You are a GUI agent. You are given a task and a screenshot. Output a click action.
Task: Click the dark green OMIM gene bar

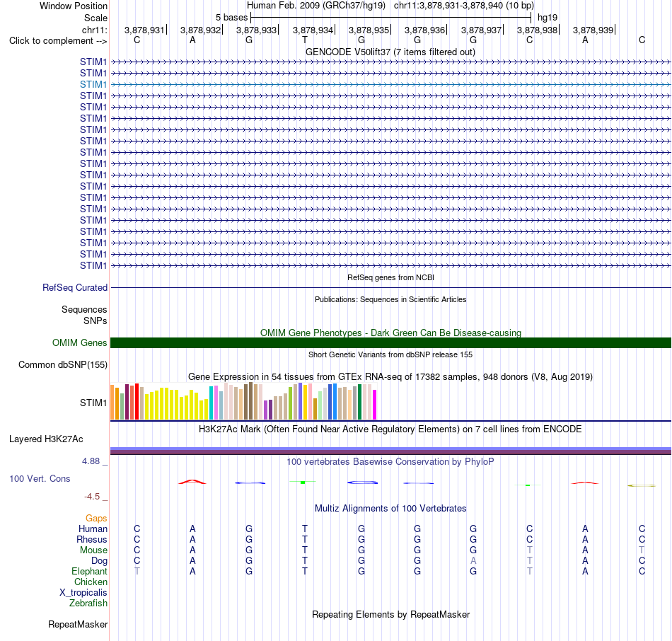click(x=390, y=342)
